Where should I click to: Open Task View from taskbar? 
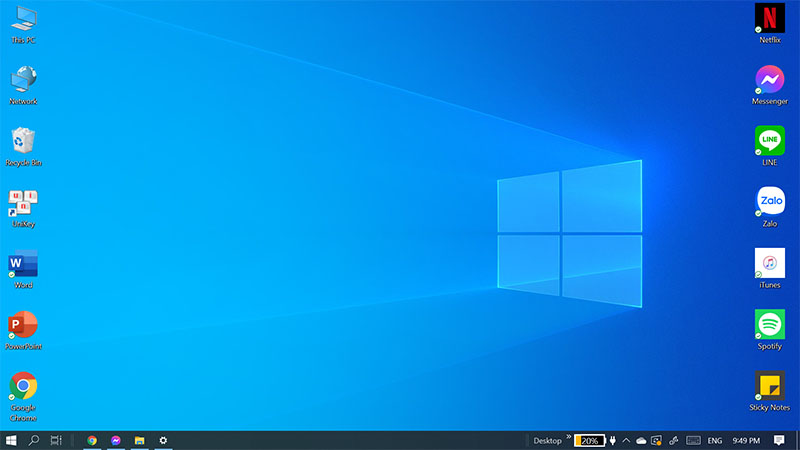(56, 440)
